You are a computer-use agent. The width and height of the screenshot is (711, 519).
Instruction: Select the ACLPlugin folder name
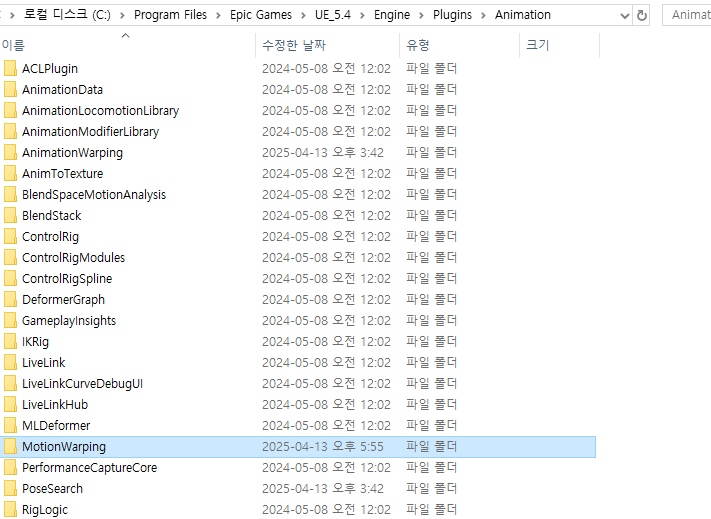50,68
